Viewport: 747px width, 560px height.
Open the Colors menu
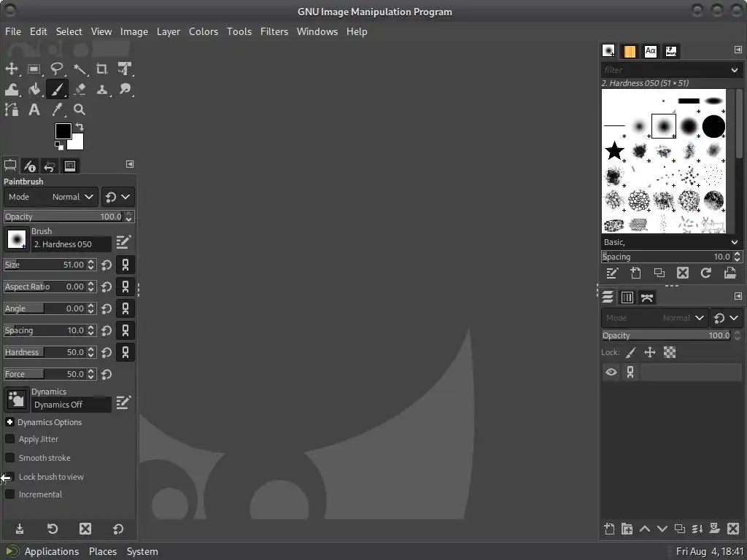point(204,31)
